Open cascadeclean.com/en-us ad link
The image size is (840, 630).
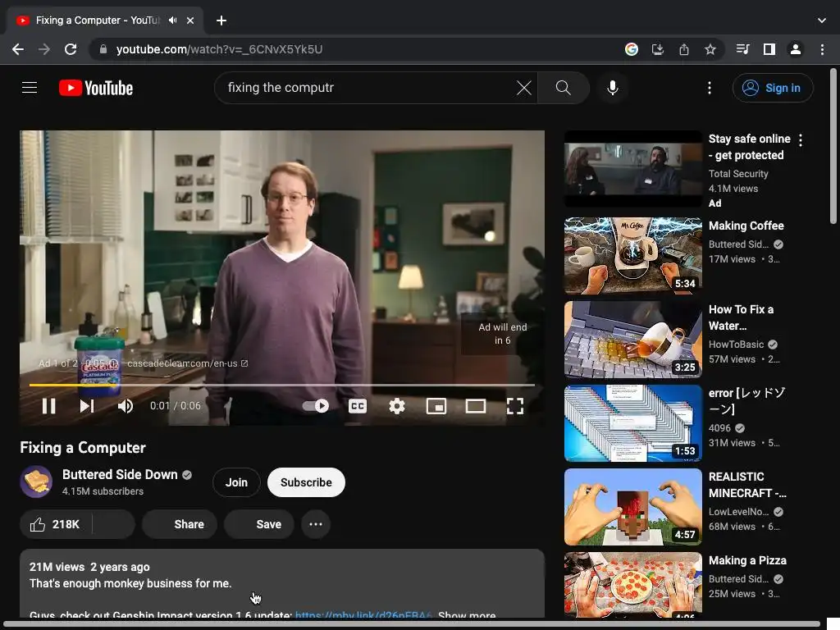[188, 363]
